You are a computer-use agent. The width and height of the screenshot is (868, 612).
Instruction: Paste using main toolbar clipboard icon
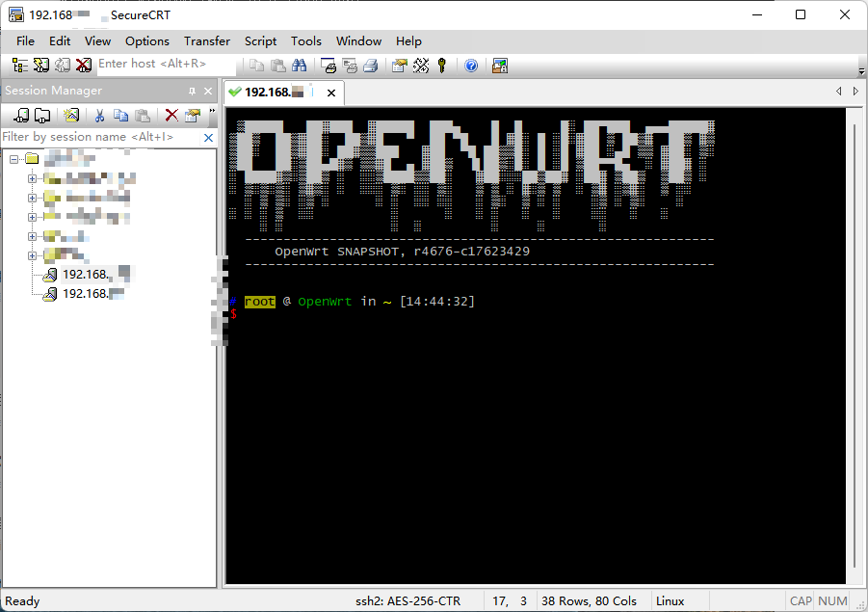coord(277,66)
